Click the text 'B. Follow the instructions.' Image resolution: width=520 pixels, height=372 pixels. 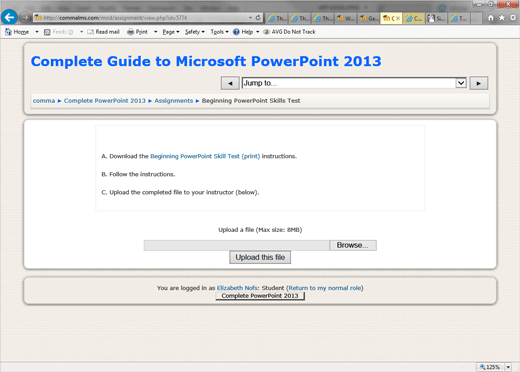coord(138,174)
